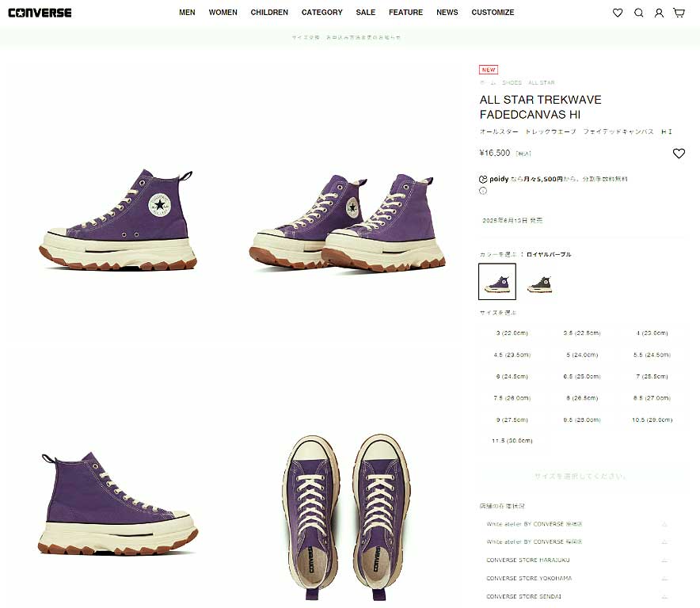Open the wishlist heart icon in header
The width and height of the screenshot is (700, 608).
[x=618, y=13]
